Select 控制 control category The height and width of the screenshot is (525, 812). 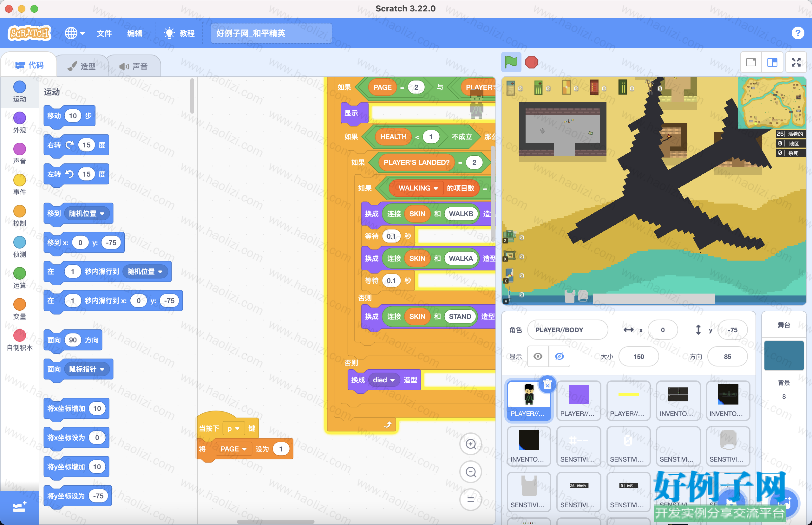(19, 216)
